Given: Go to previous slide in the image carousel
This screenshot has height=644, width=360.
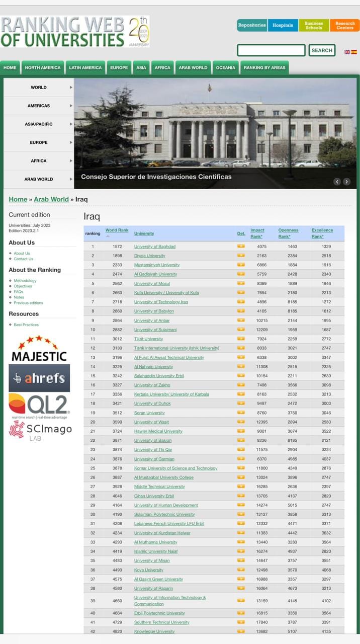Looking at the screenshot, I should (x=337, y=182).
